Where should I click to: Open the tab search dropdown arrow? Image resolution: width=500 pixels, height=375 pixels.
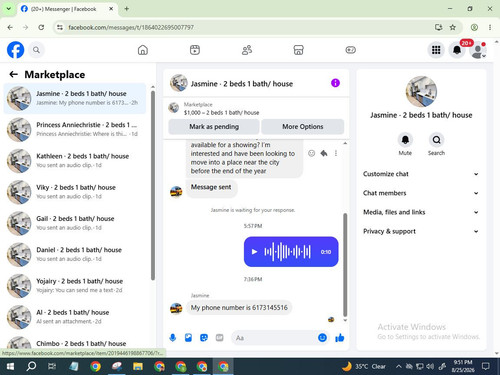pos(8,9)
